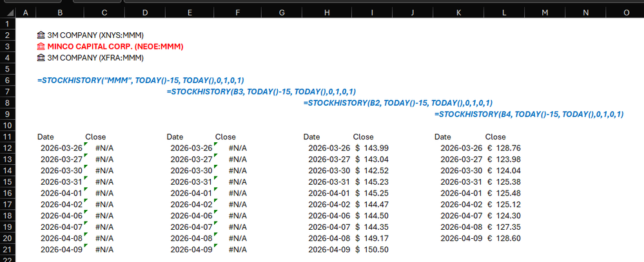The width and height of the screenshot is (644, 262).
Task: Select the 2026-04-06 date in column H
Action: 327,216
